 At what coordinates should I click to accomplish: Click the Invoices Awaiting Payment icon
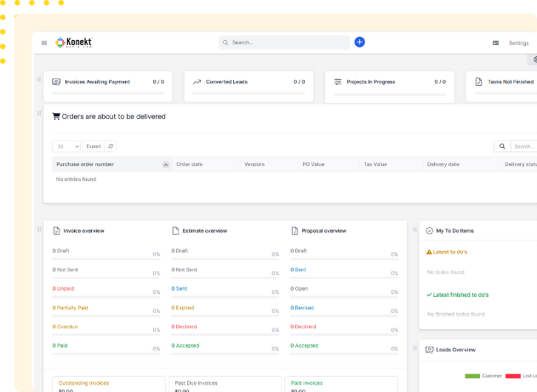pos(56,82)
